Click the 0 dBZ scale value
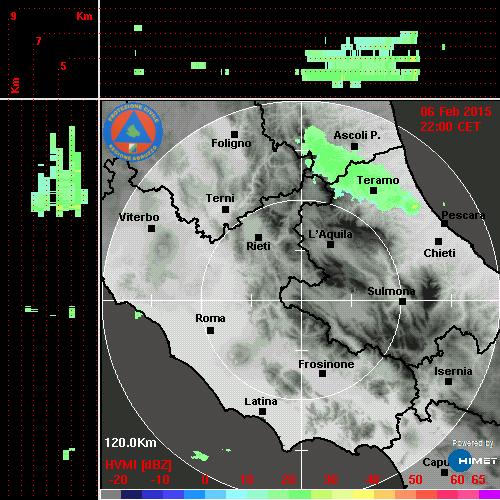The width and height of the screenshot is (500, 500). (205, 480)
